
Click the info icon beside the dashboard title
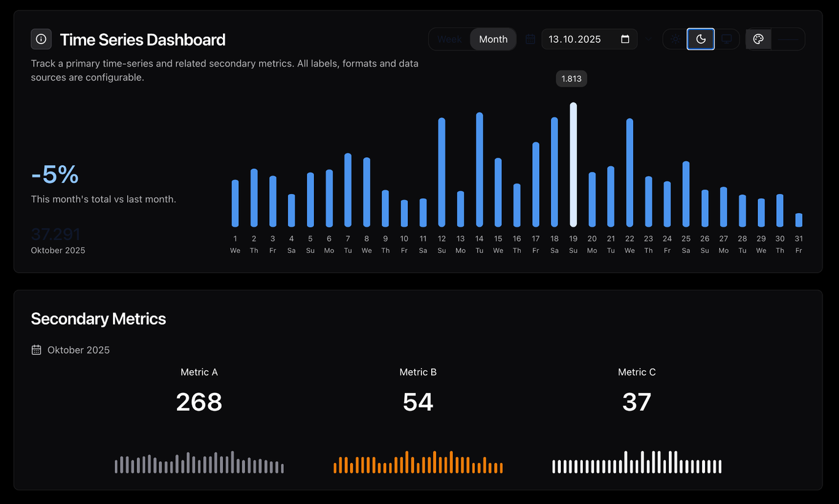[x=41, y=39]
